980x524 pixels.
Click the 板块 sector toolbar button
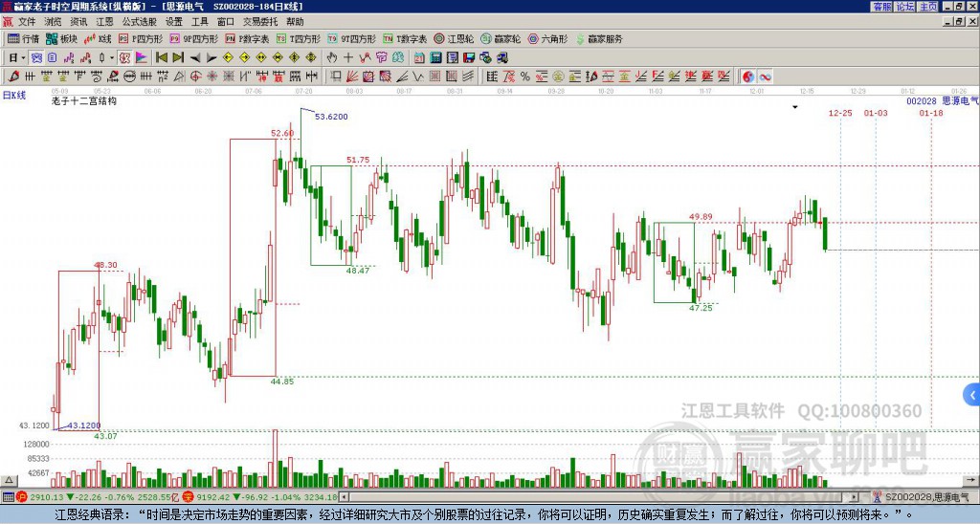click(x=62, y=38)
